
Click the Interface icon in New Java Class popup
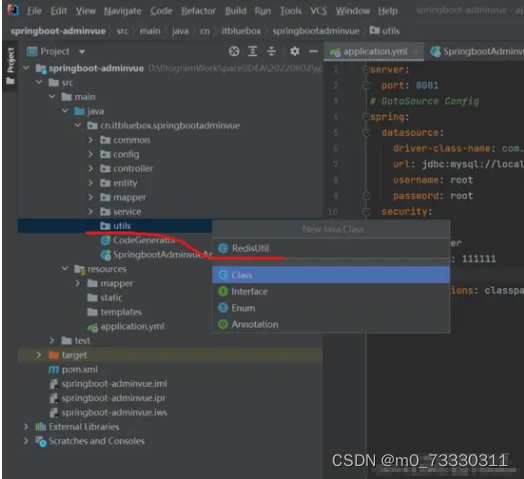point(223,291)
